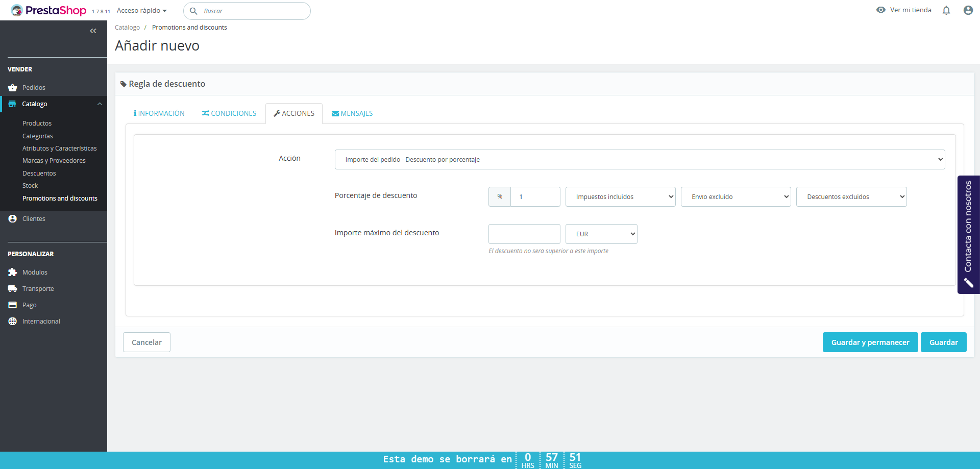980x469 pixels.
Task: Open notifications bell icon
Action: [946, 10]
